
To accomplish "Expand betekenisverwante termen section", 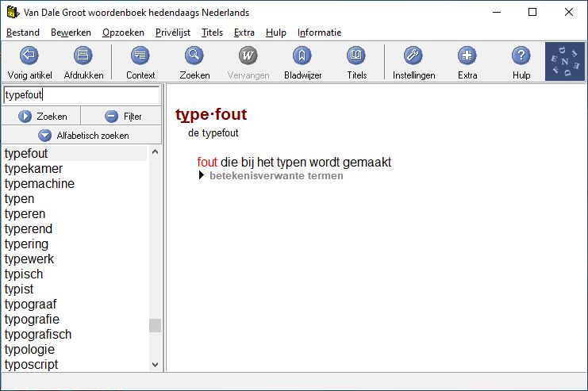I will [202, 175].
